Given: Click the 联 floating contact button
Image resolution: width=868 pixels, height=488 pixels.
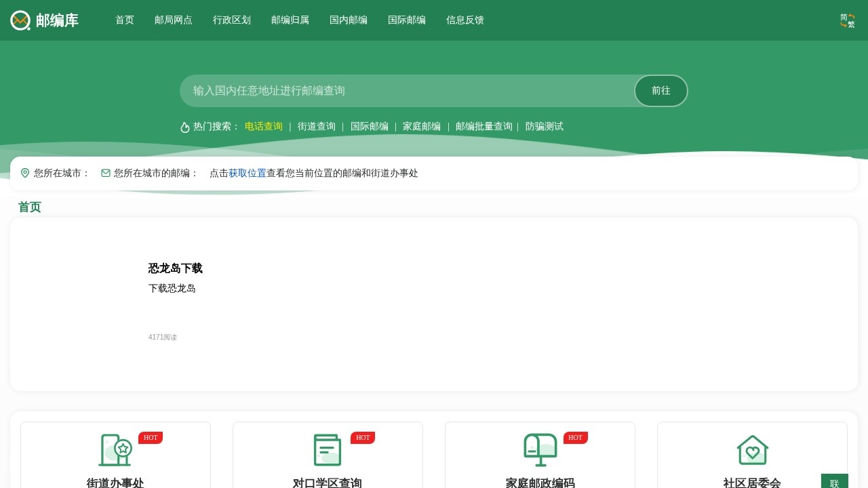Looking at the screenshot, I should 834,484.
